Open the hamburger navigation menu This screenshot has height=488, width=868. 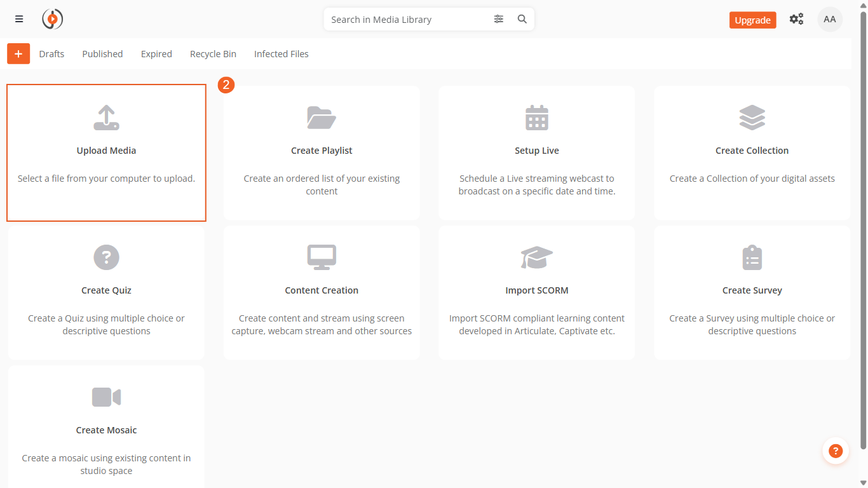click(x=19, y=19)
